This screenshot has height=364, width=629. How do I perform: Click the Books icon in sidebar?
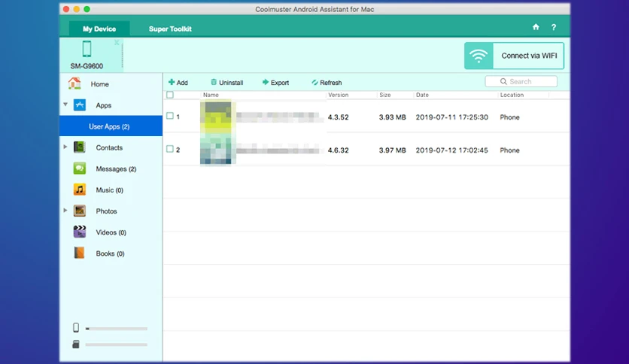pyautogui.click(x=80, y=253)
